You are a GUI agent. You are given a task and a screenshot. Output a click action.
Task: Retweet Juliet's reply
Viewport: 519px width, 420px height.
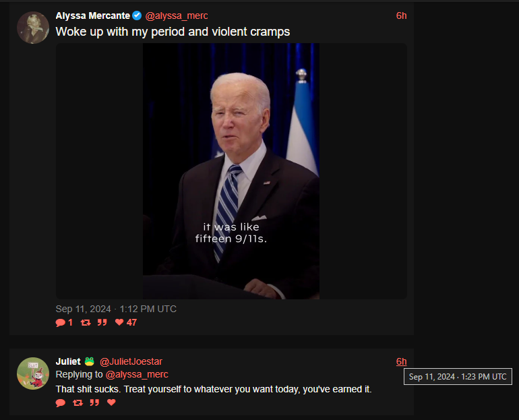pos(78,402)
